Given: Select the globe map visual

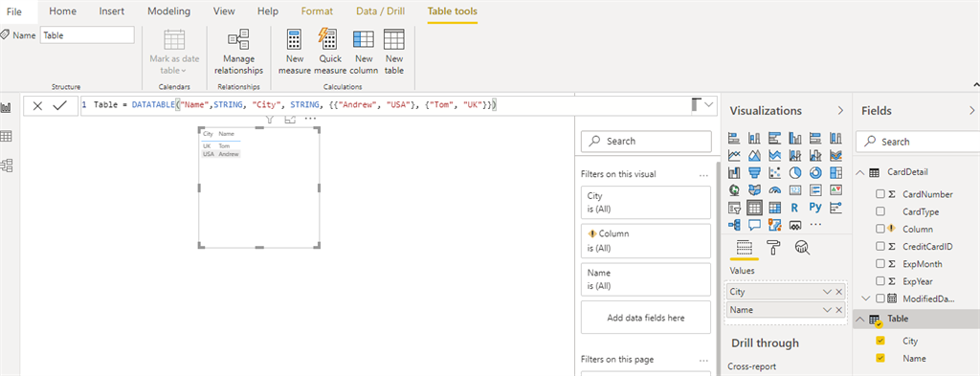Looking at the screenshot, I should pos(734,189).
